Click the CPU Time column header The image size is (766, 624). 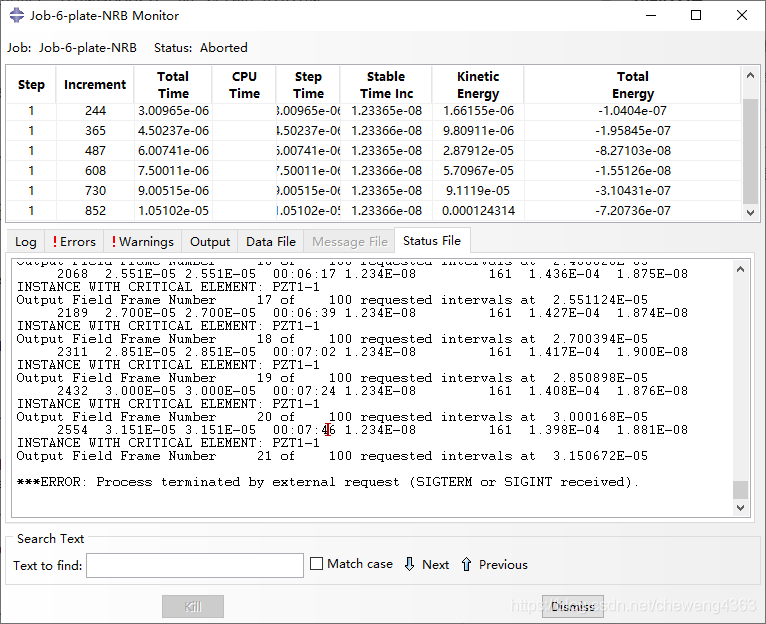point(244,85)
